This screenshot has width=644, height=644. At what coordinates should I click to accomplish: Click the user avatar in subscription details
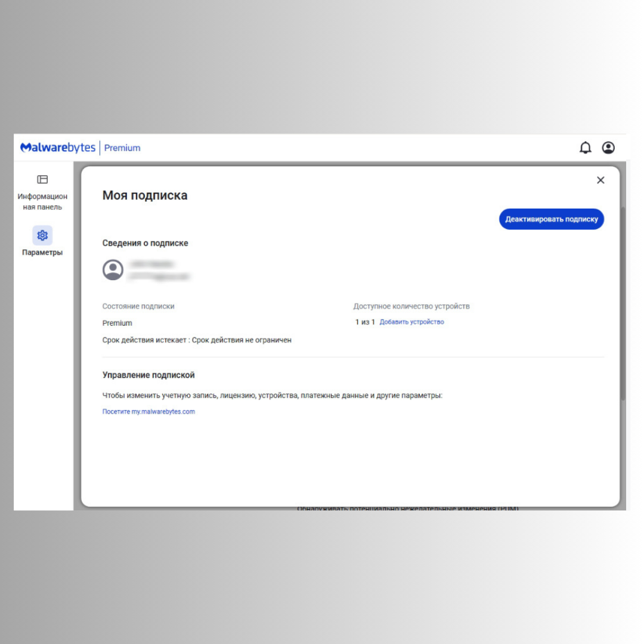click(113, 270)
